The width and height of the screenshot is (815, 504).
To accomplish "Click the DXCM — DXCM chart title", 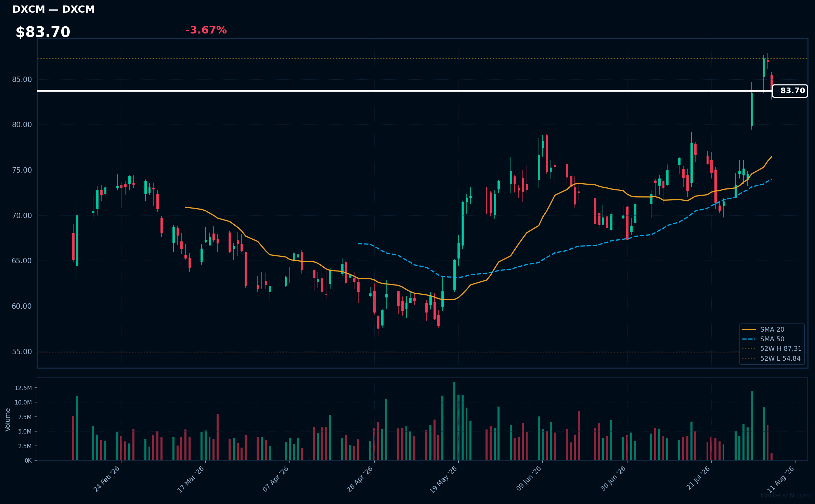I will [53, 10].
